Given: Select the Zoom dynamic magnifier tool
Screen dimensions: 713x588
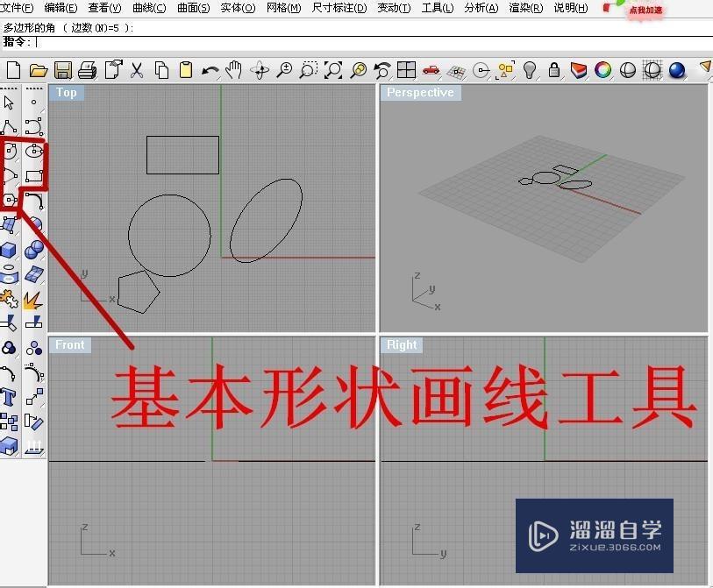Looking at the screenshot, I should click(284, 70).
